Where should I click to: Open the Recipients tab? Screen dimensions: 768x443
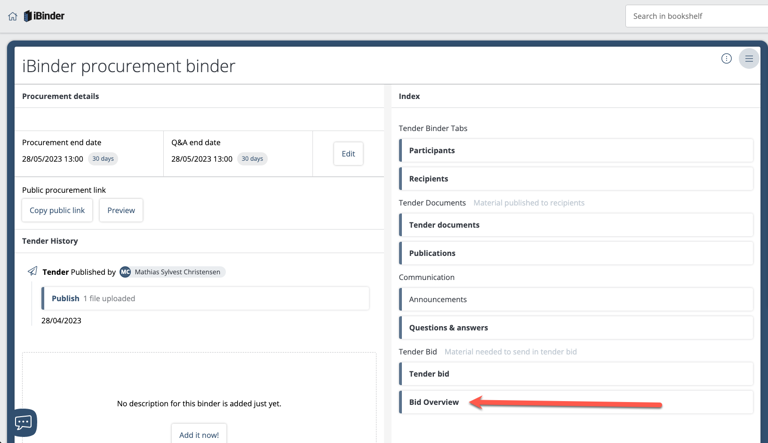click(x=576, y=179)
